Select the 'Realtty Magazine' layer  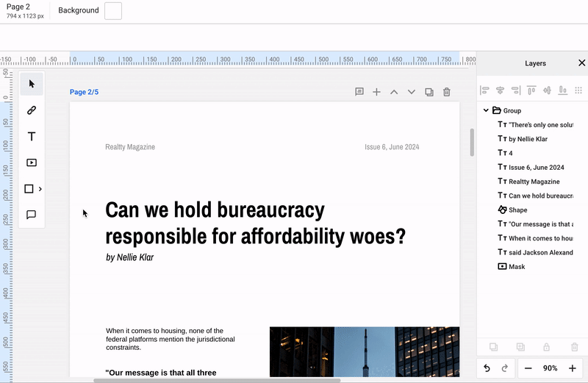point(528,182)
